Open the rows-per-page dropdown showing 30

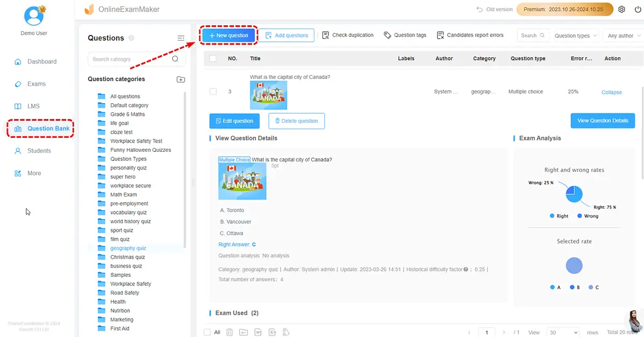click(x=562, y=332)
